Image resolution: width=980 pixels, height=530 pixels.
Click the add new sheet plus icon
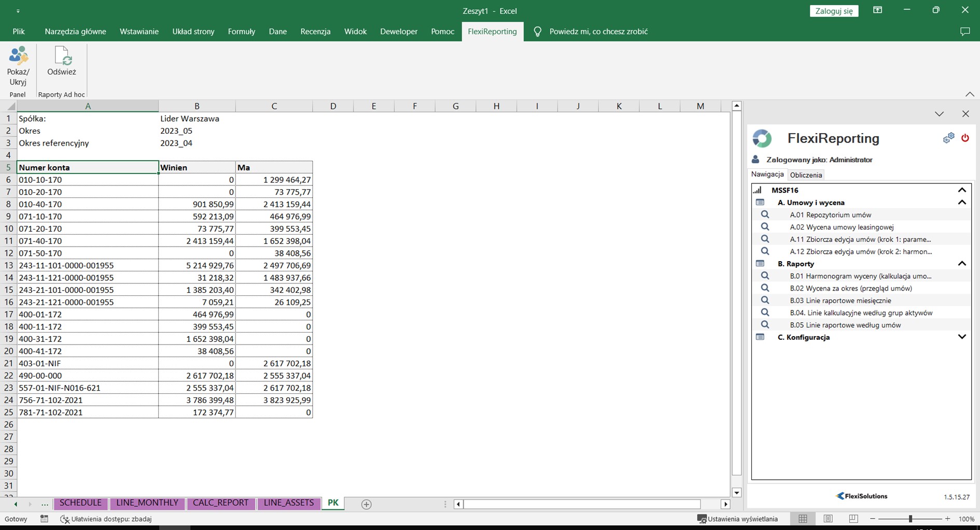click(366, 504)
